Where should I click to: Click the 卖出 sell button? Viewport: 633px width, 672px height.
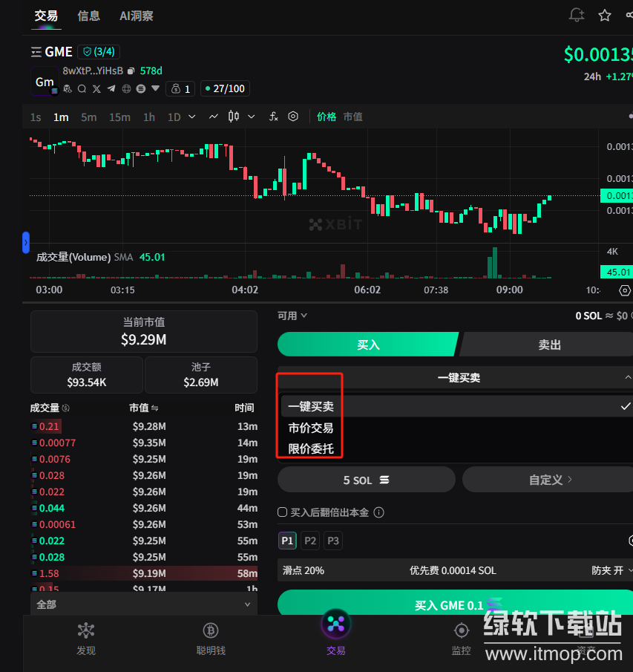tap(549, 345)
